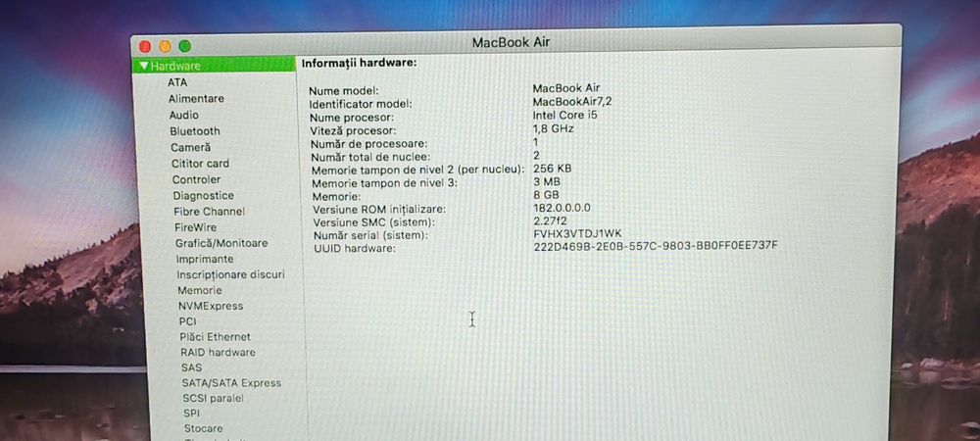Open the Audio section
Screen dimensions: 980x441
(184, 115)
